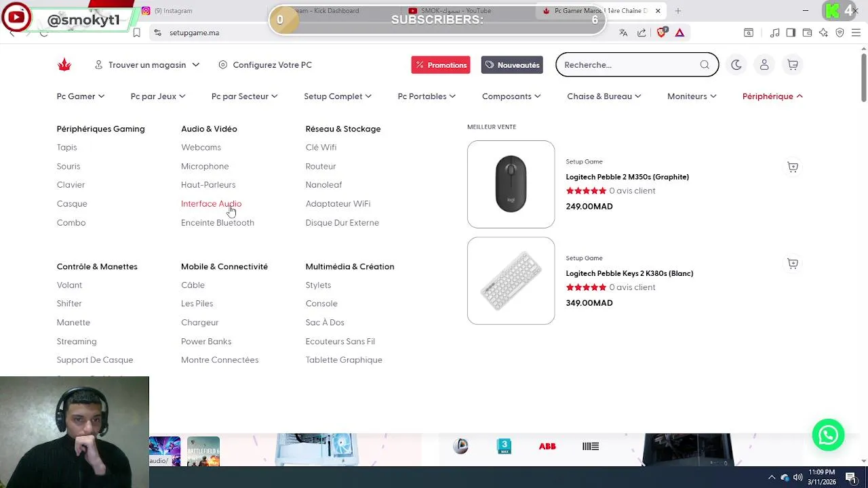Viewport: 868px width, 488px height.
Task: Bookmark this page in the address bar
Action: click(136, 33)
